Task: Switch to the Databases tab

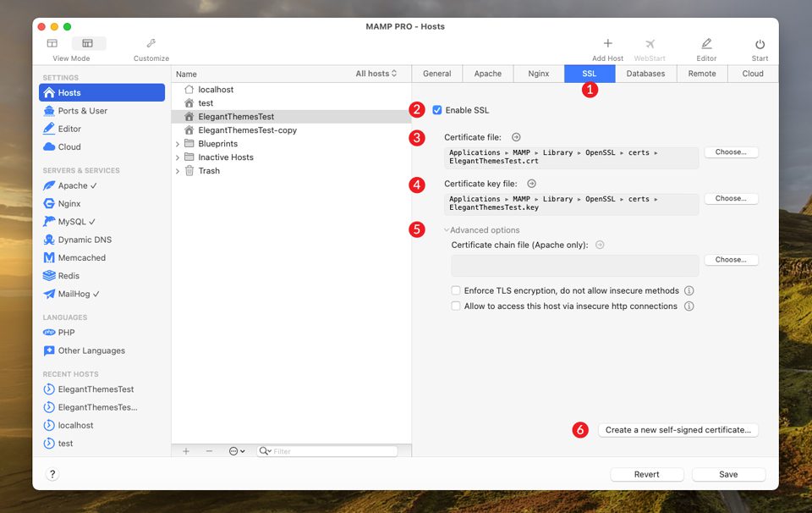Action: (645, 74)
